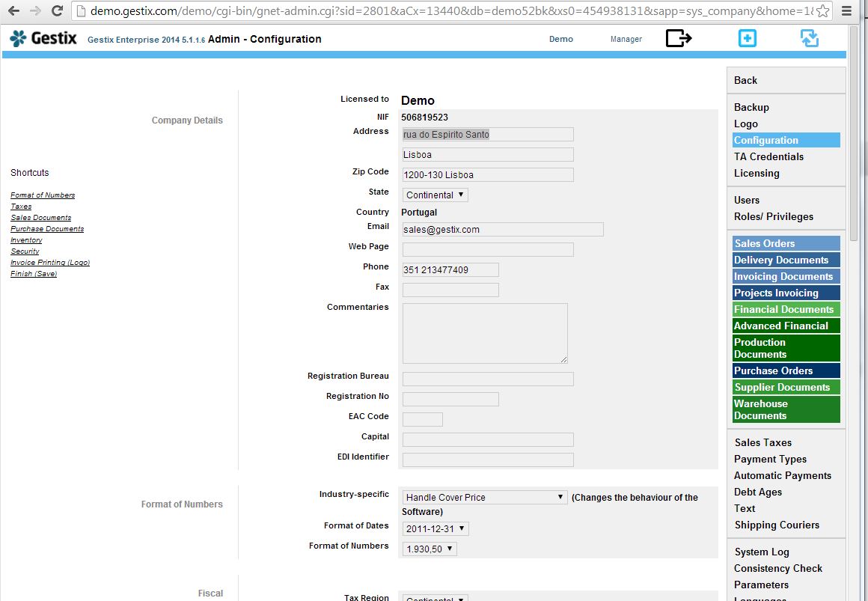
Task: Click the browser forward arrow
Action: 35,10
